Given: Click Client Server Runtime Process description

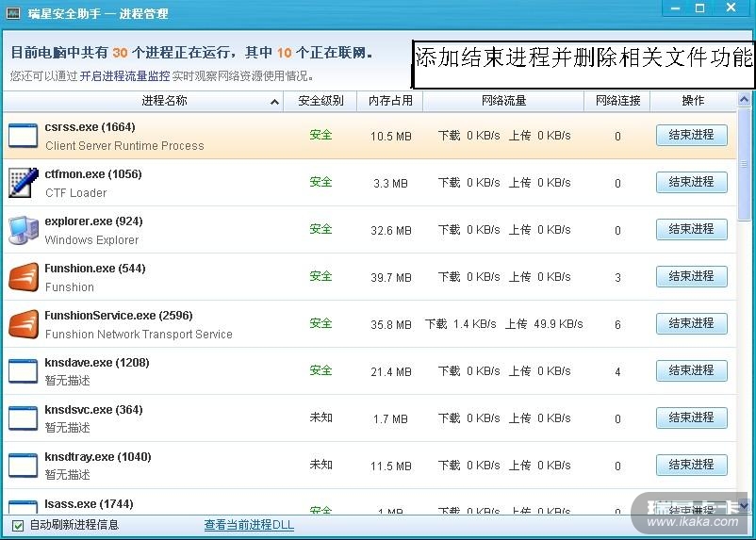Looking at the screenshot, I should coord(124,146).
